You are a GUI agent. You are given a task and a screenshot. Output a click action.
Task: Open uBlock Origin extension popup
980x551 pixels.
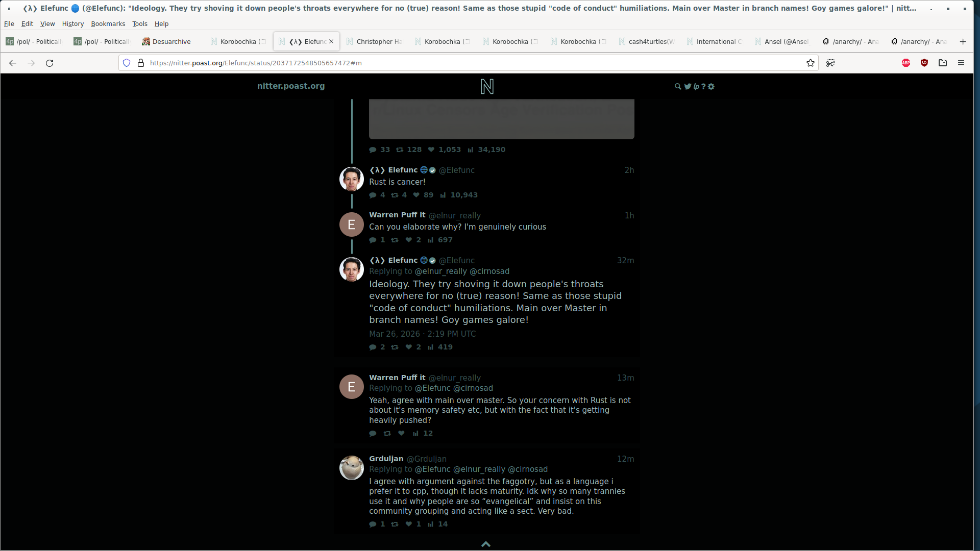tap(924, 63)
